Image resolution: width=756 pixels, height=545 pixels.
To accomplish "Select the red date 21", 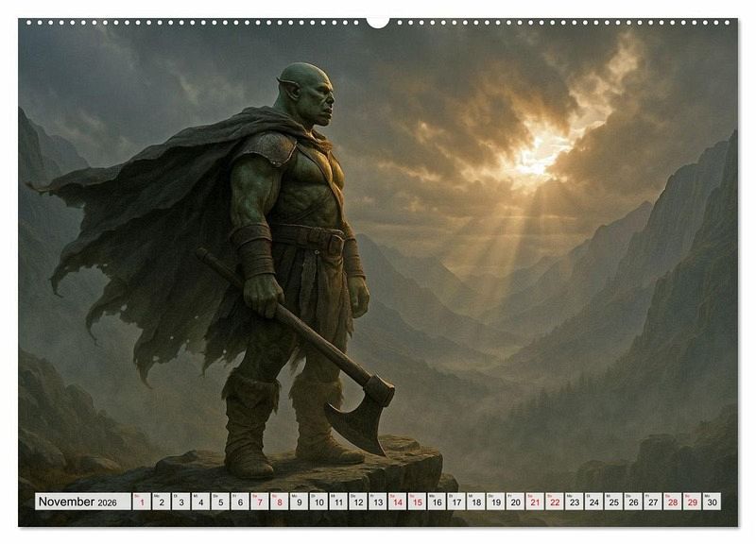I will coord(535,502).
